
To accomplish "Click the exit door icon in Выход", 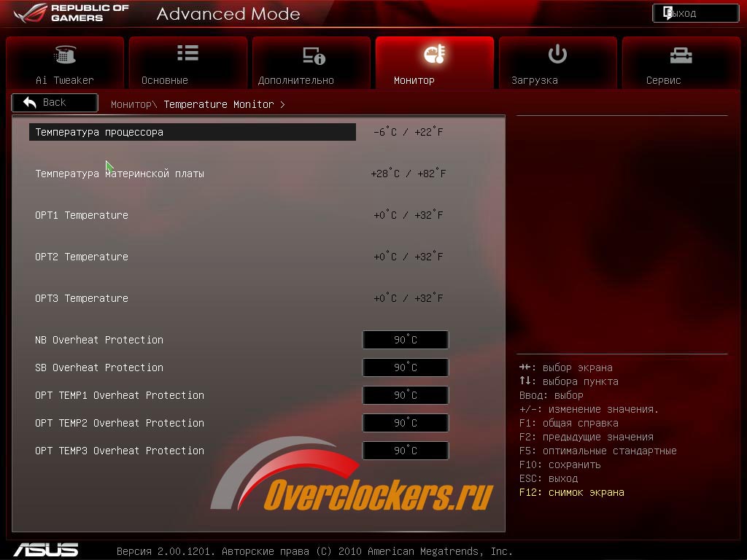I will [x=668, y=13].
